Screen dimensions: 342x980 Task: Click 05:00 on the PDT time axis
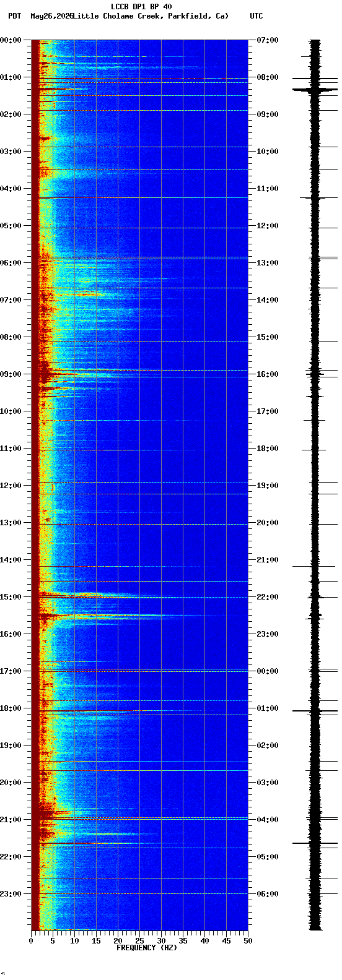[11, 226]
